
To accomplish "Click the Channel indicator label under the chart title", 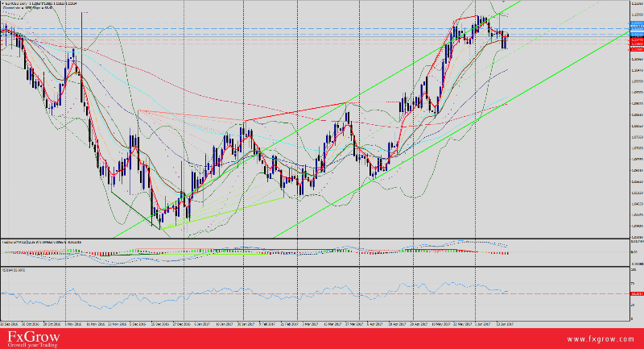I will point(31,9).
